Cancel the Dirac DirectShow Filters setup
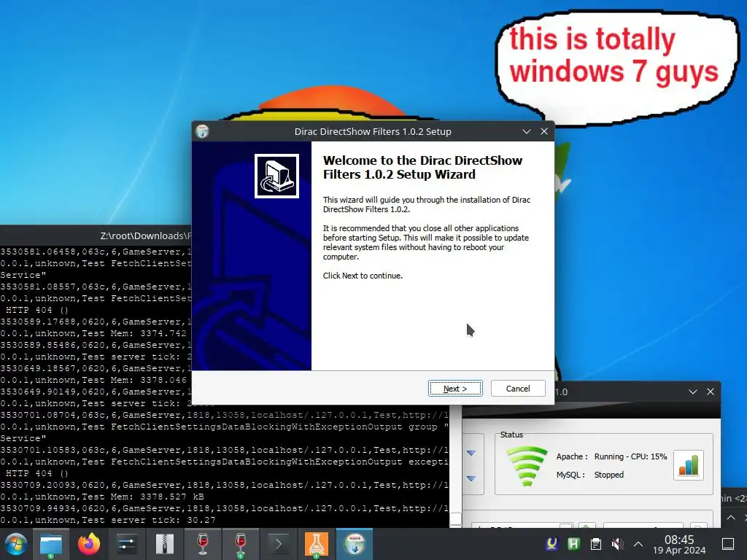Image resolution: width=747 pixels, height=560 pixels. pyautogui.click(x=518, y=389)
